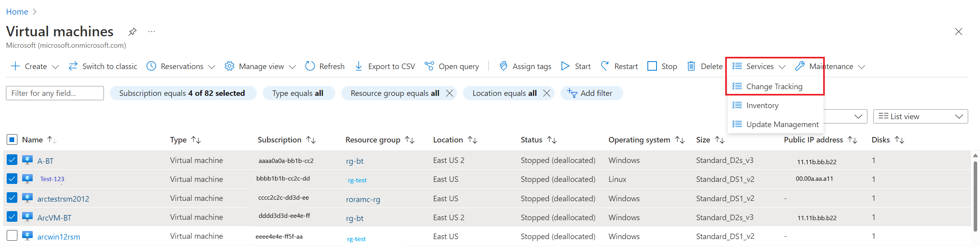Click the Add filter button
This screenshot has height=249, width=980.
click(591, 93)
